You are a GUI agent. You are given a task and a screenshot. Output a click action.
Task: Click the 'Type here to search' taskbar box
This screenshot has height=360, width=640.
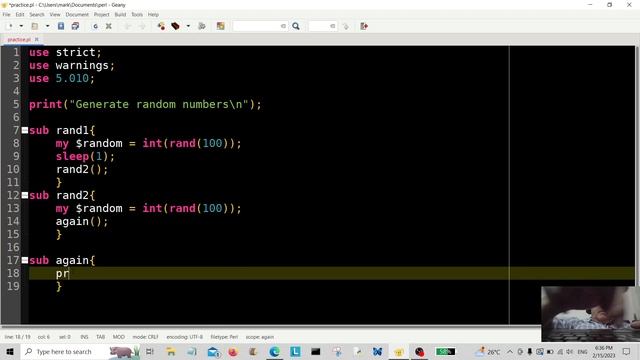pyautogui.click(x=81, y=351)
